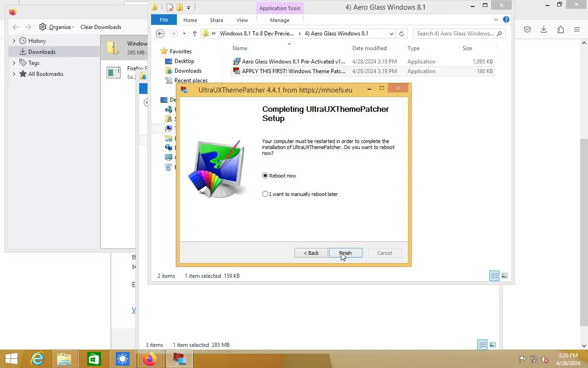
Task: Open Windows Store from taskbar
Action: 94,359
